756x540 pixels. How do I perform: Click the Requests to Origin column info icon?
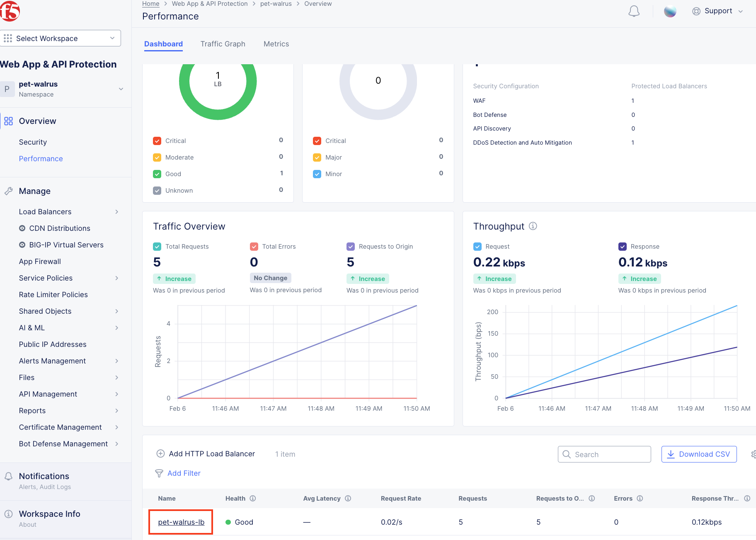pos(591,499)
